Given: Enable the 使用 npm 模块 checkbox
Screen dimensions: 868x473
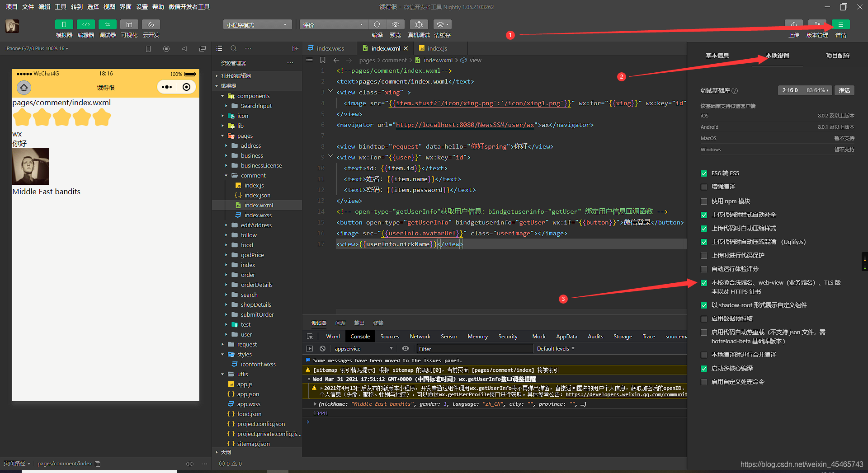Looking at the screenshot, I should pos(703,201).
